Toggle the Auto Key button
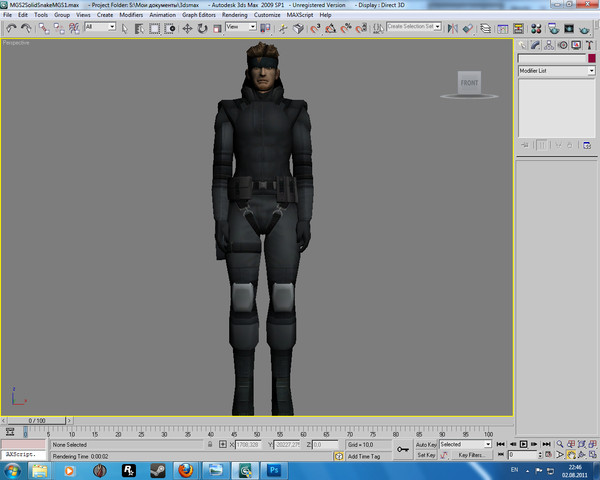 (426, 444)
